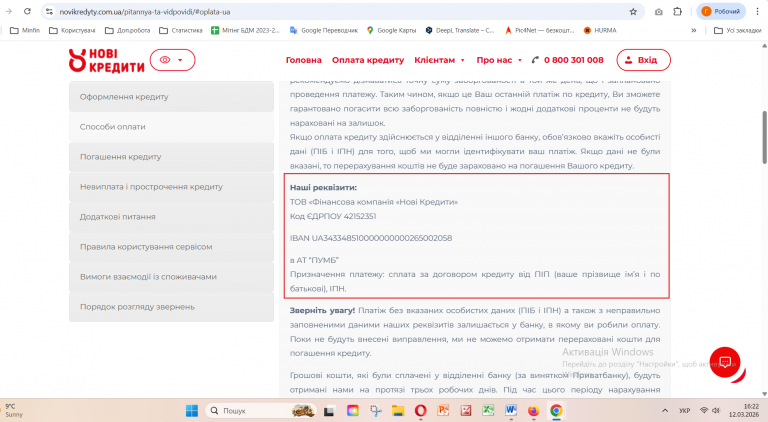
Task: Select Додаткові питання sidebar tab
Action: click(x=171, y=217)
